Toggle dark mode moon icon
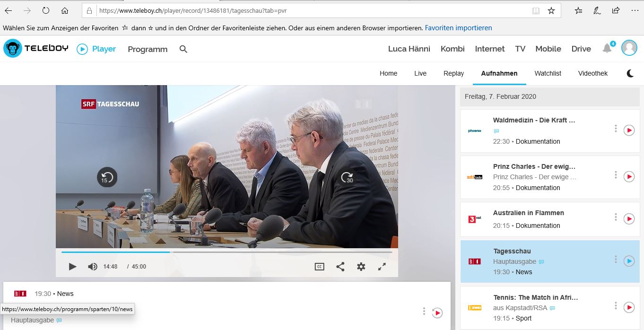This screenshot has height=330, width=644. pos(630,73)
